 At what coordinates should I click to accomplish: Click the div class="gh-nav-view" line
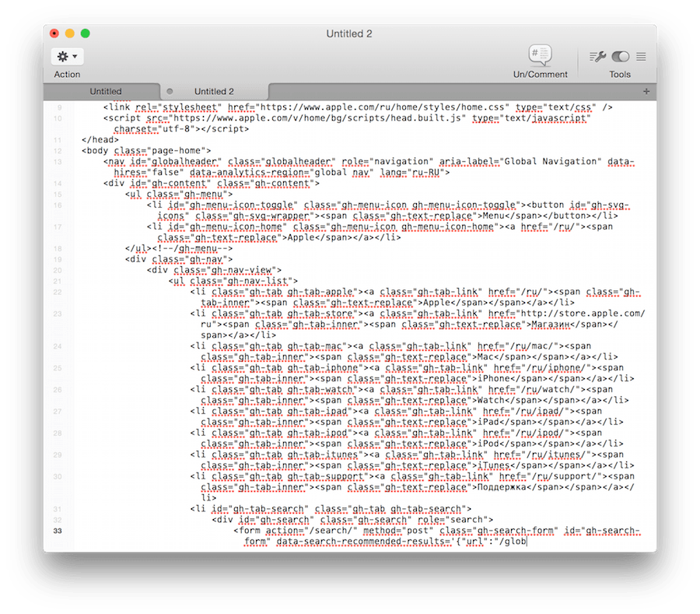point(214,270)
